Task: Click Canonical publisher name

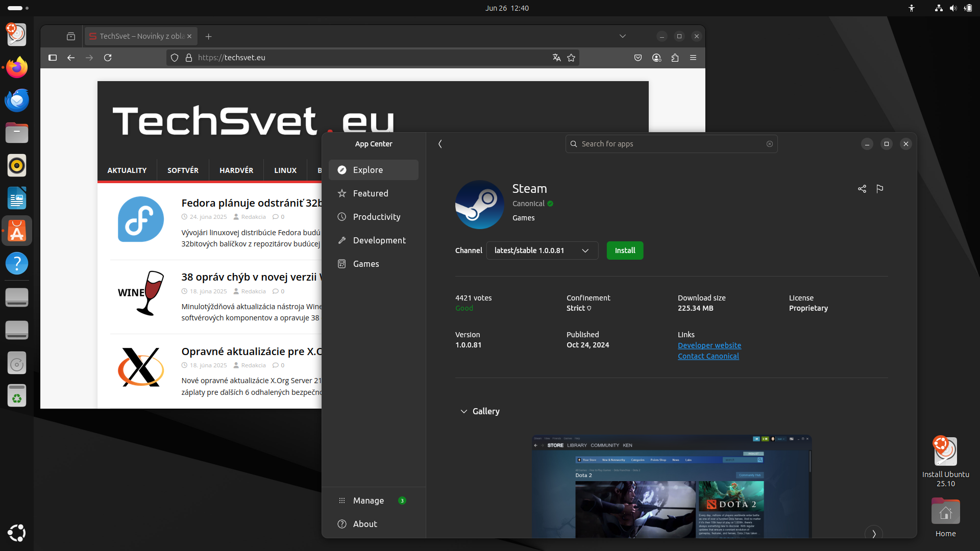Action: pos(528,204)
